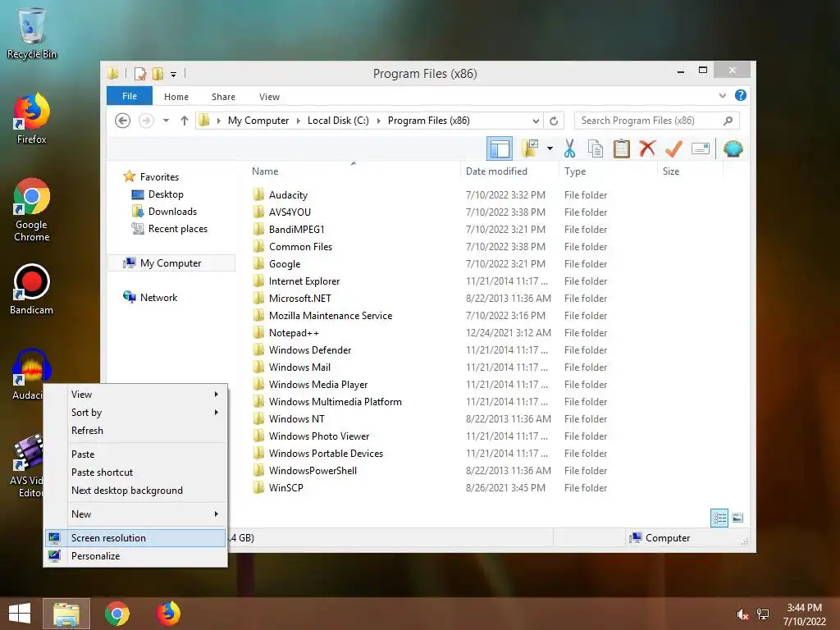The height and width of the screenshot is (630, 840).
Task: Click the folder options toolbar icon
Action: tap(530, 148)
